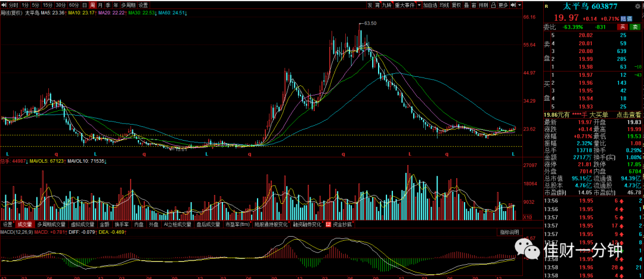Click the 指标说明 button
This screenshot has height=279, width=644.
click(510, 232)
